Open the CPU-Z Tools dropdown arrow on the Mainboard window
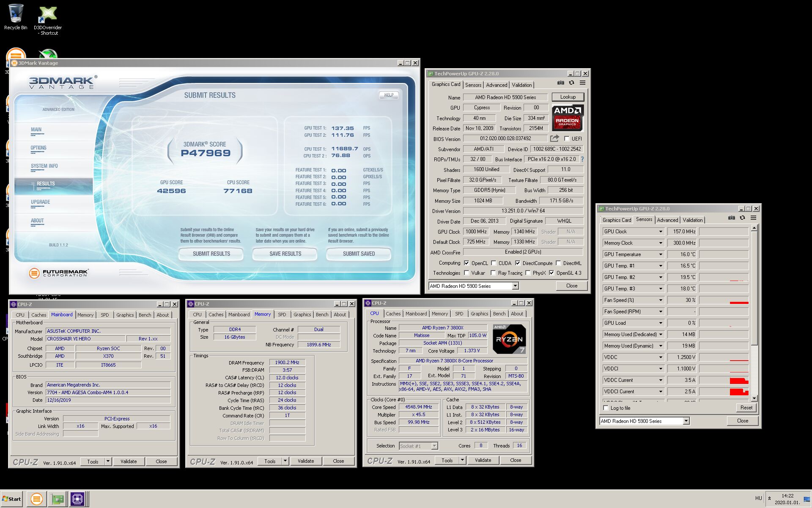The width and height of the screenshot is (812, 508). (108, 461)
